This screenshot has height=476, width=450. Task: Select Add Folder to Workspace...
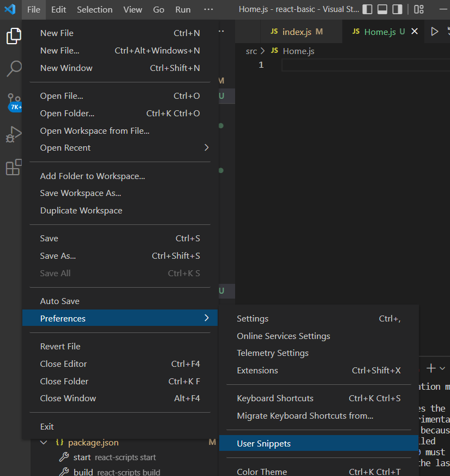[x=120, y=176]
